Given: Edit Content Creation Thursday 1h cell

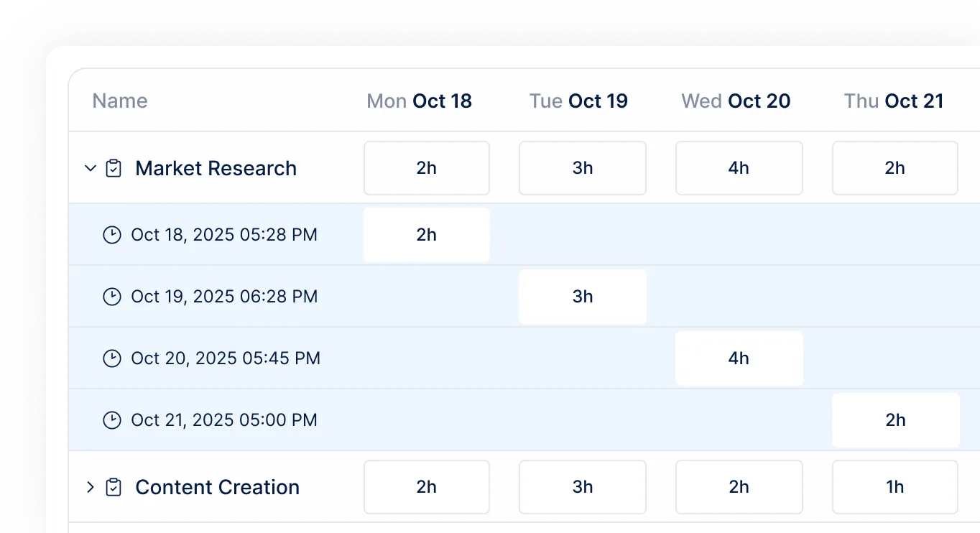Looking at the screenshot, I should pyautogui.click(x=895, y=487).
